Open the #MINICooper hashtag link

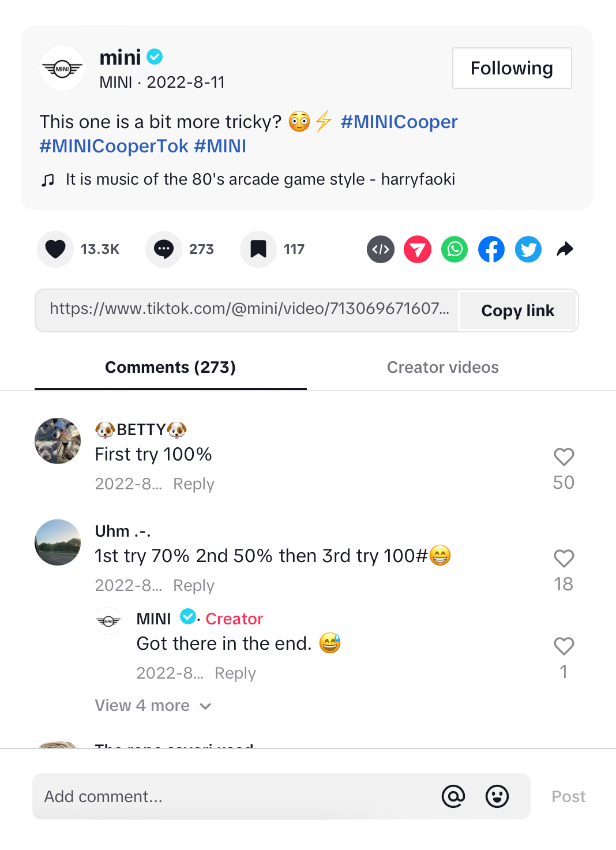[x=399, y=122]
